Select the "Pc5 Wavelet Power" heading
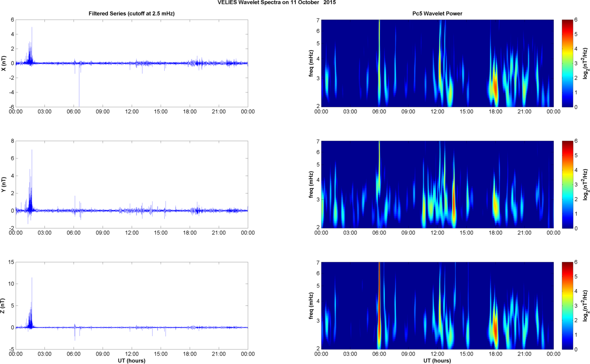 [437, 14]
